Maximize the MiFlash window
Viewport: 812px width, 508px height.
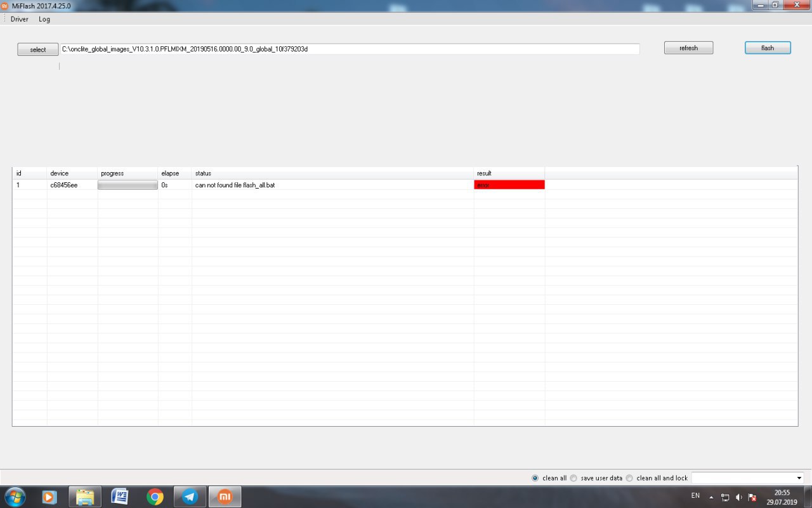(x=775, y=4)
